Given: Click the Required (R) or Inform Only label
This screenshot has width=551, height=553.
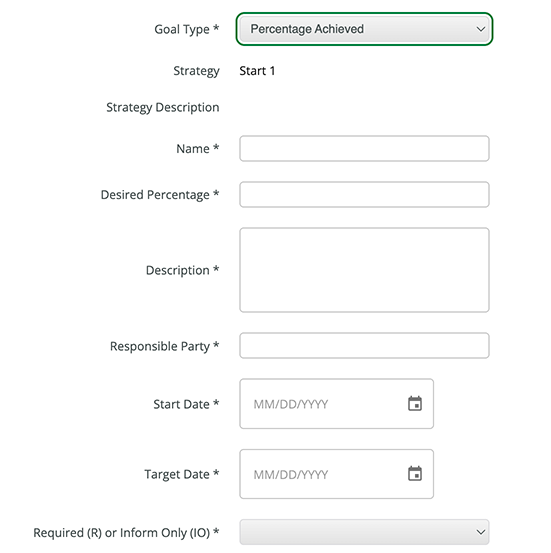Looking at the screenshot, I should 126,533.
